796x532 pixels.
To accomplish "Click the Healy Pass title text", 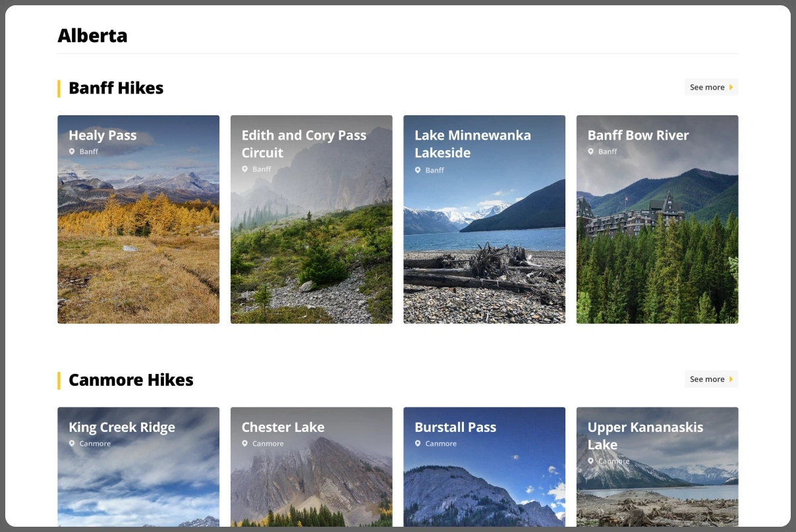I will tap(103, 136).
